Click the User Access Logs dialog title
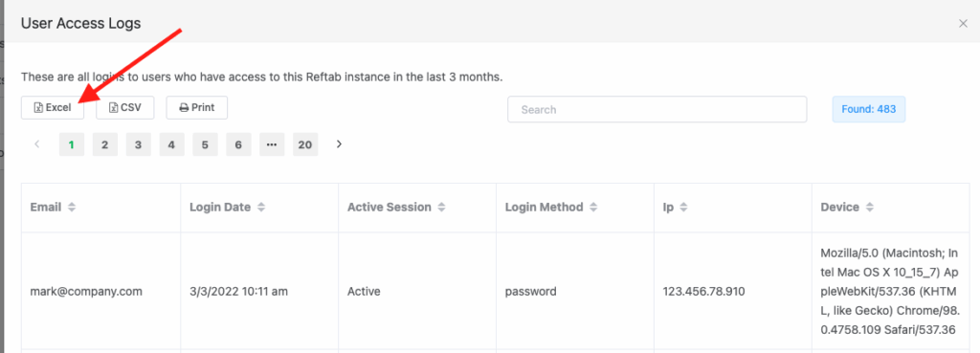980x353 pixels. (x=80, y=24)
